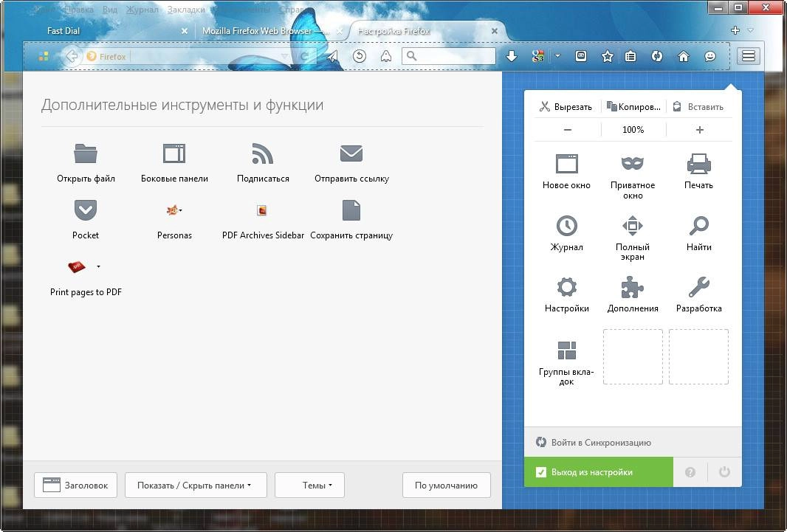Click the Downloads arrow toolbar icon
Image resolution: width=787 pixels, height=532 pixels.
click(x=512, y=56)
